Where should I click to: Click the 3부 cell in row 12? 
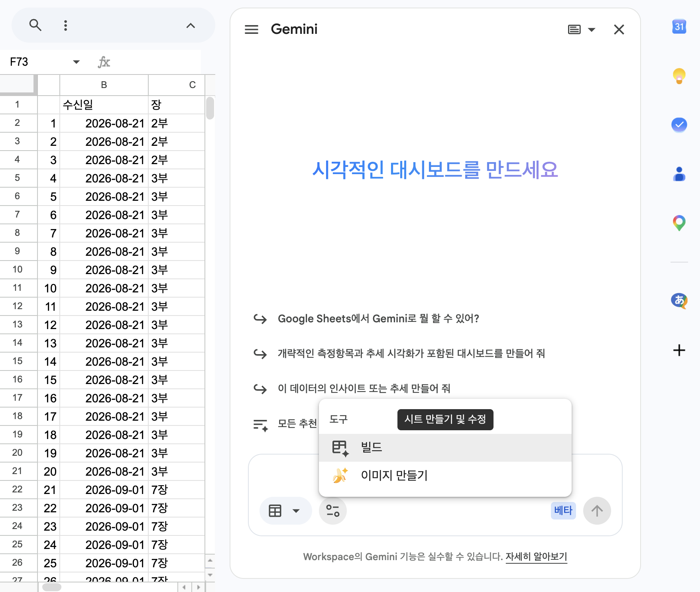(177, 306)
